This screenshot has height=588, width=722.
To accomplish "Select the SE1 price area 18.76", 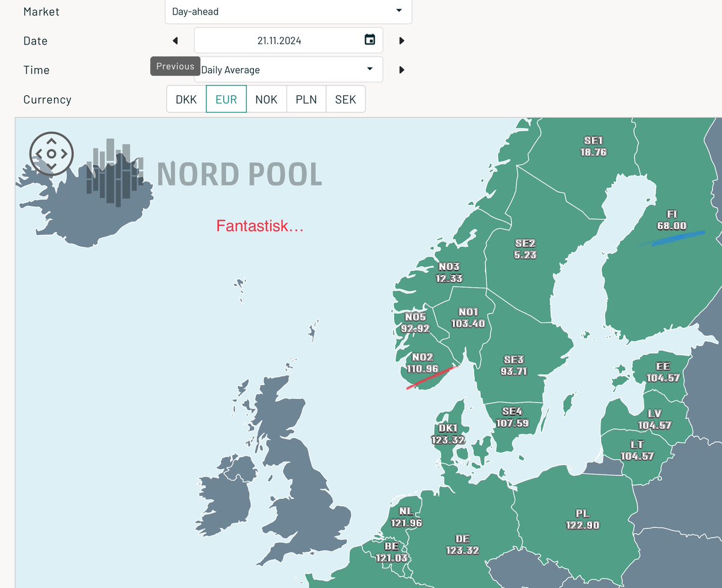I will coord(593,146).
